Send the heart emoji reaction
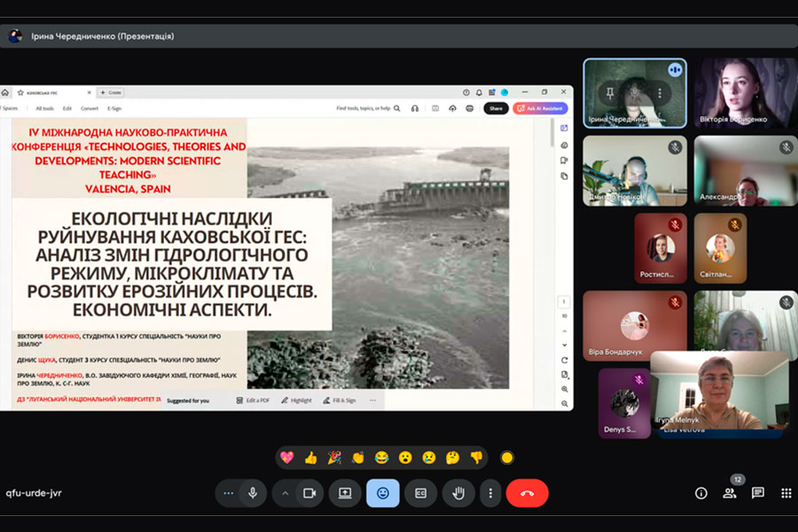Viewport: 798px width, 532px height. click(x=287, y=458)
